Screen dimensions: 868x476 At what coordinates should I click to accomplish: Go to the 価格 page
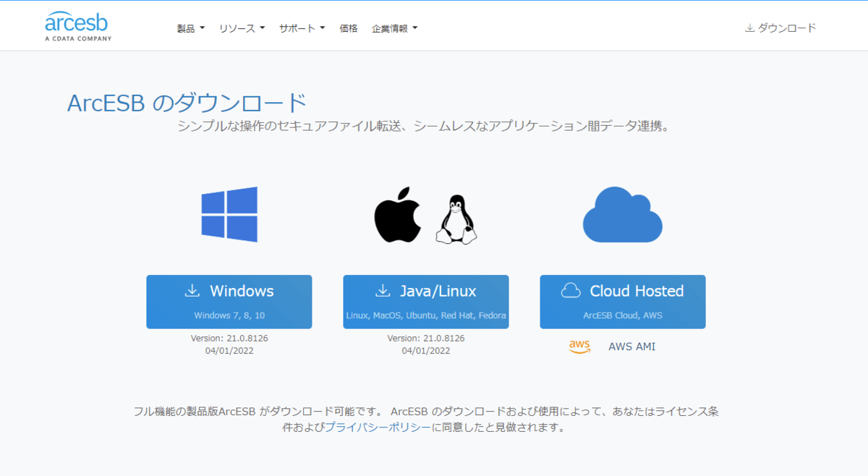(349, 28)
